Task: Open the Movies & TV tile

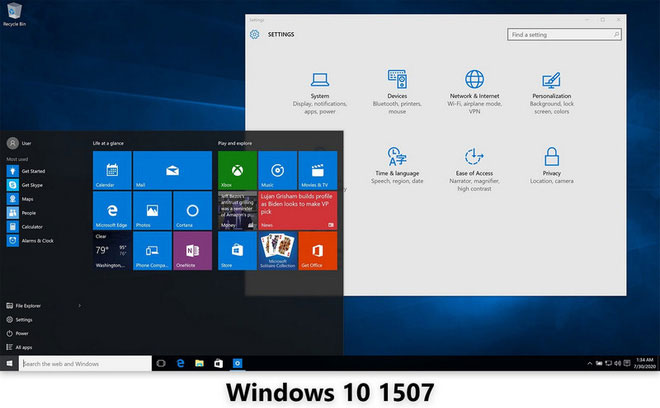Action: click(x=318, y=170)
